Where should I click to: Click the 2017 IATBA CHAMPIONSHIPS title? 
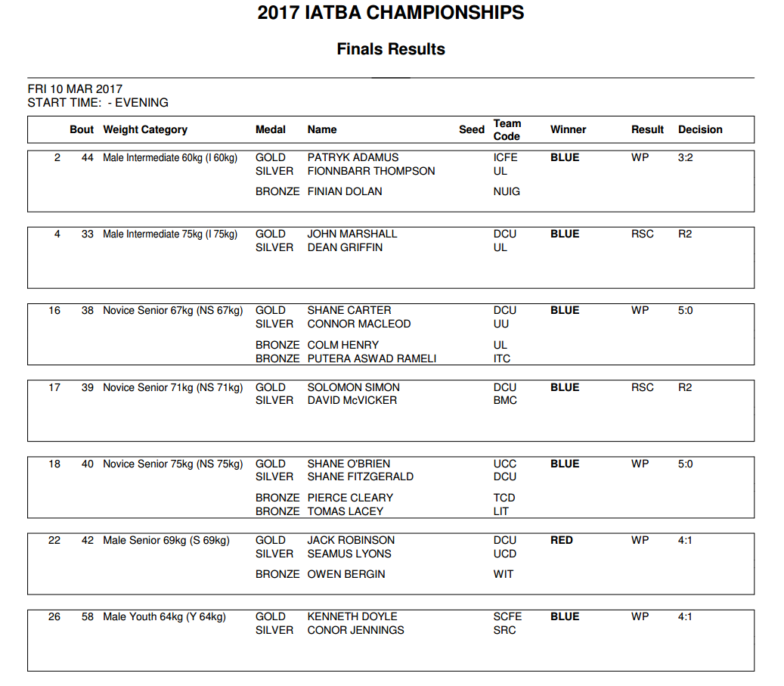click(x=390, y=13)
